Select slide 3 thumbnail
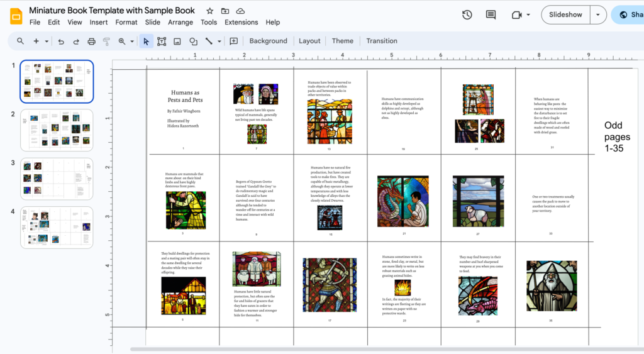Image resolution: width=644 pixels, height=354 pixels. (57, 179)
